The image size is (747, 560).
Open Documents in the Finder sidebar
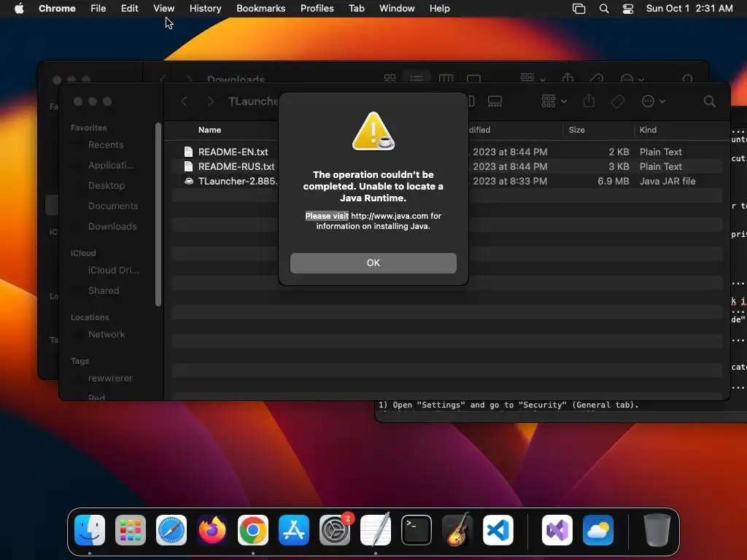pos(113,206)
